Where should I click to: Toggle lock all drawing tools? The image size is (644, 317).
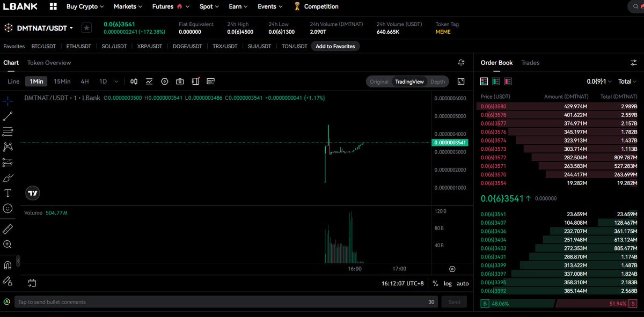pyautogui.click(x=8, y=281)
